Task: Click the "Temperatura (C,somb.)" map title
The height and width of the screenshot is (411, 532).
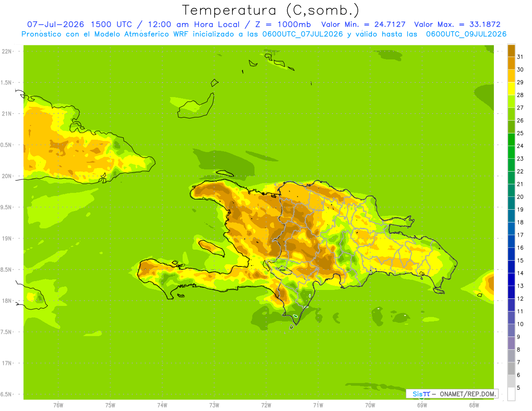Action: 270,10
